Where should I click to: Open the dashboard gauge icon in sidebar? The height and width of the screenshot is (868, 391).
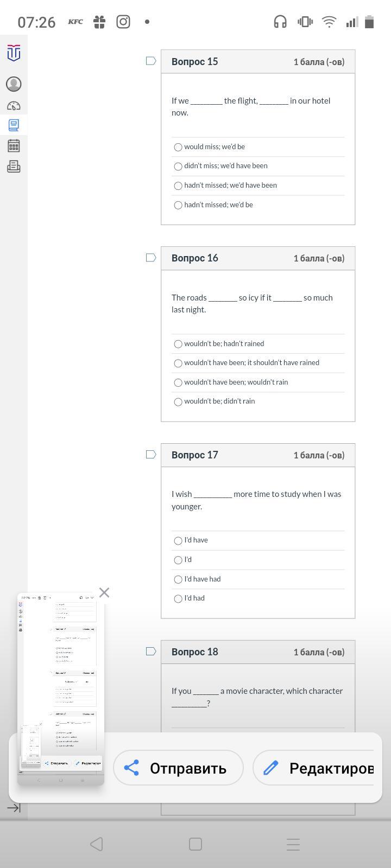point(14,106)
